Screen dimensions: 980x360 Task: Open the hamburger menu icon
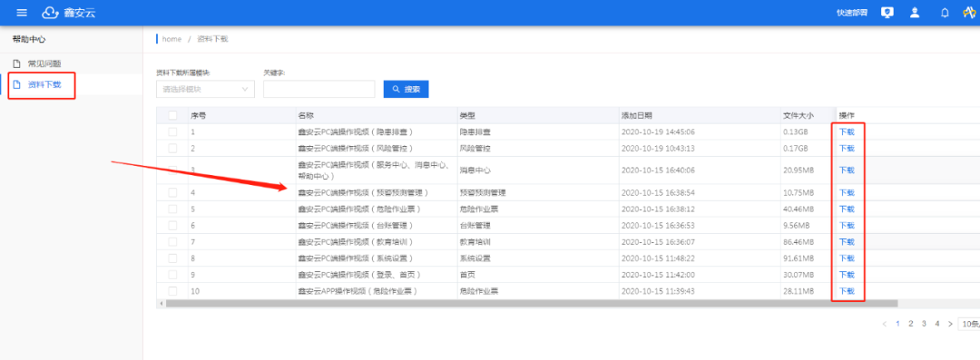pos(22,13)
